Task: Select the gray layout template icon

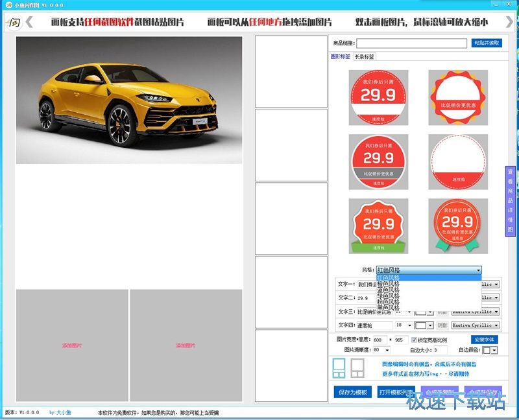Action: click(x=357, y=368)
